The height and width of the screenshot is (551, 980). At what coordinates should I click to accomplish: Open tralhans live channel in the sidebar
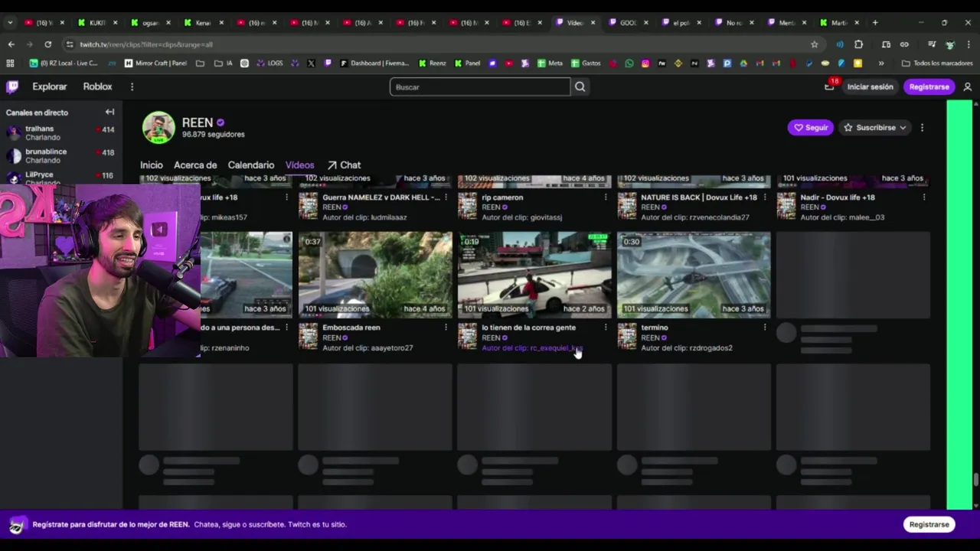pos(60,132)
